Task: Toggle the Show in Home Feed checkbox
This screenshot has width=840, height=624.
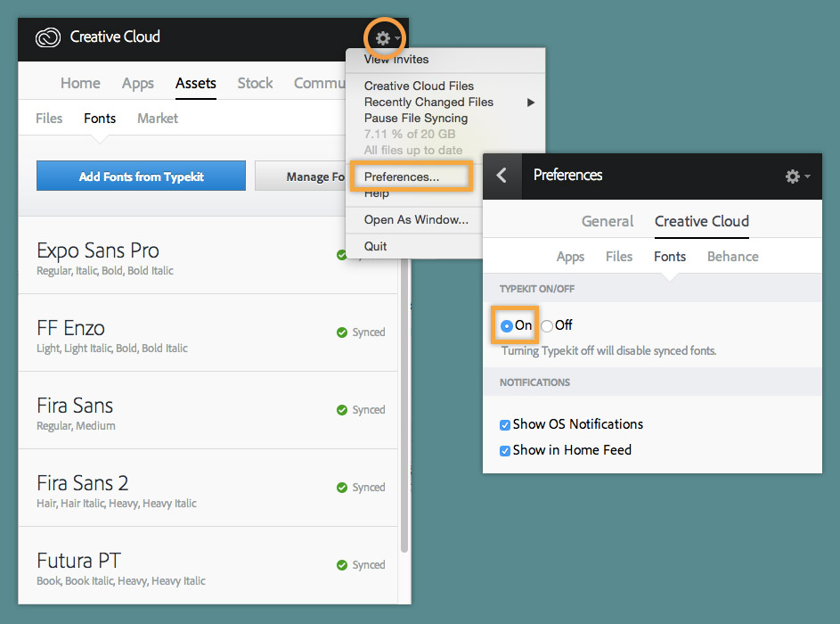Action: [x=505, y=451]
